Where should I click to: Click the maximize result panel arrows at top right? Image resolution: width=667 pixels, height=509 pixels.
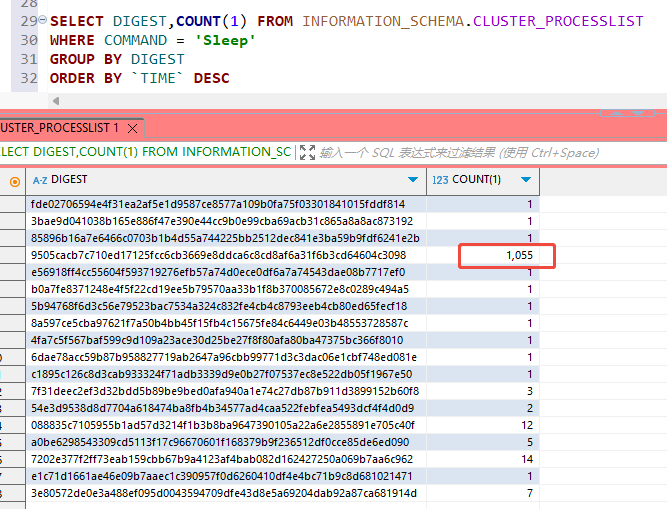627,113
